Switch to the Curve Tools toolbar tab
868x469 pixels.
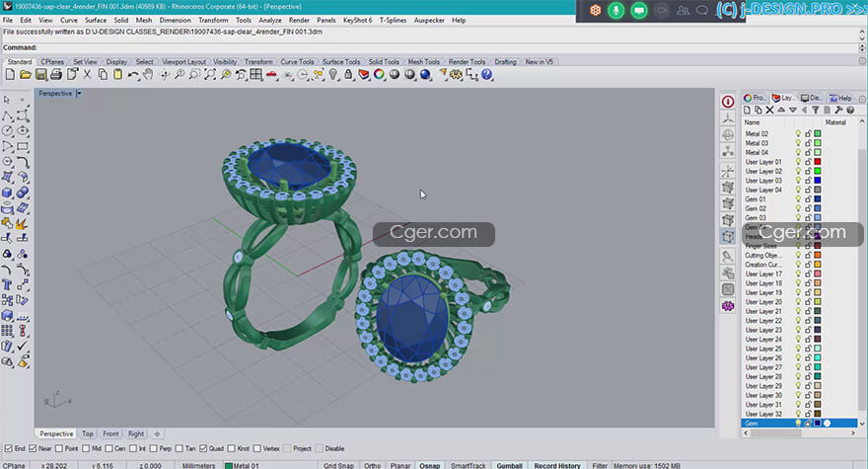point(297,61)
